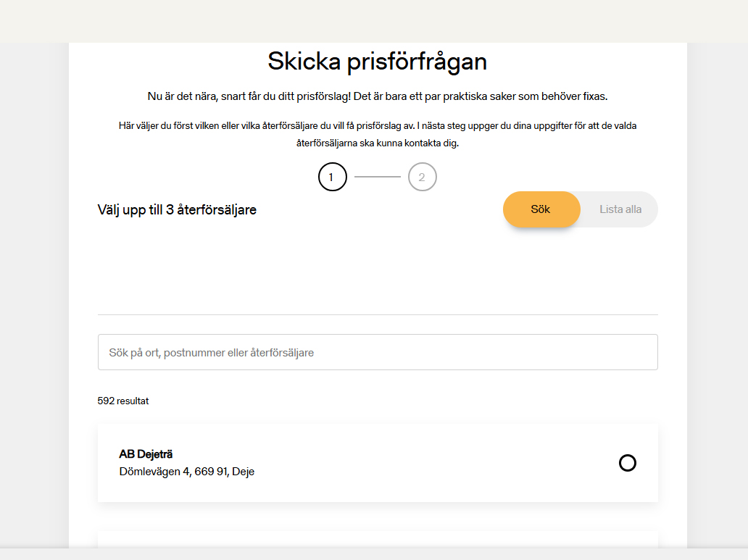Click the AB Dejeträ reseller name
This screenshot has height=560, width=748.
pyautogui.click(x=146, y=454)
